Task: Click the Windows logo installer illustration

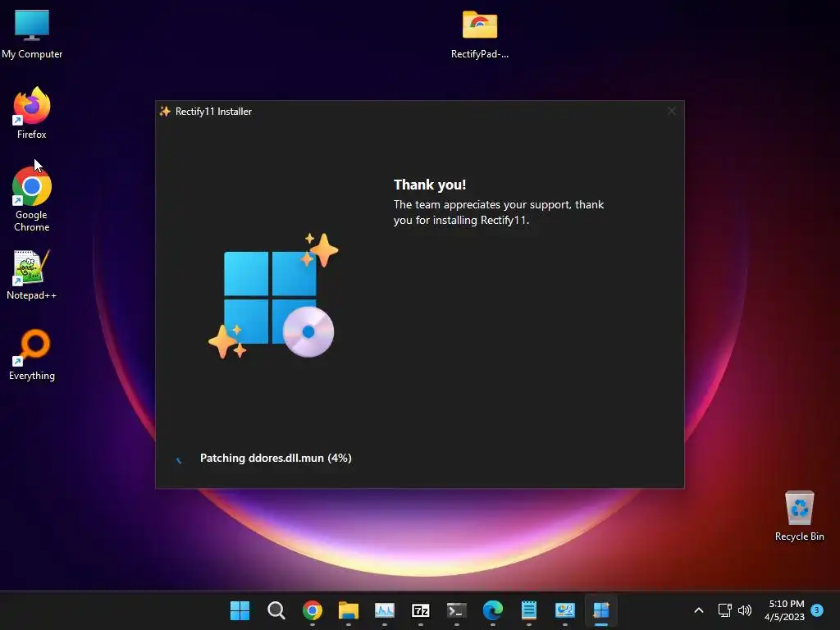Action: [x=273, y=295]
